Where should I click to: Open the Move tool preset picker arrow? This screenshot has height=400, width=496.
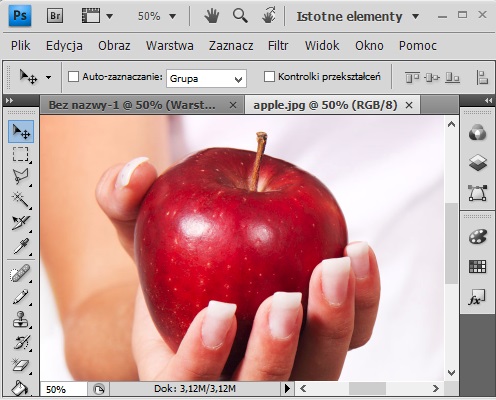click(49, 78)
